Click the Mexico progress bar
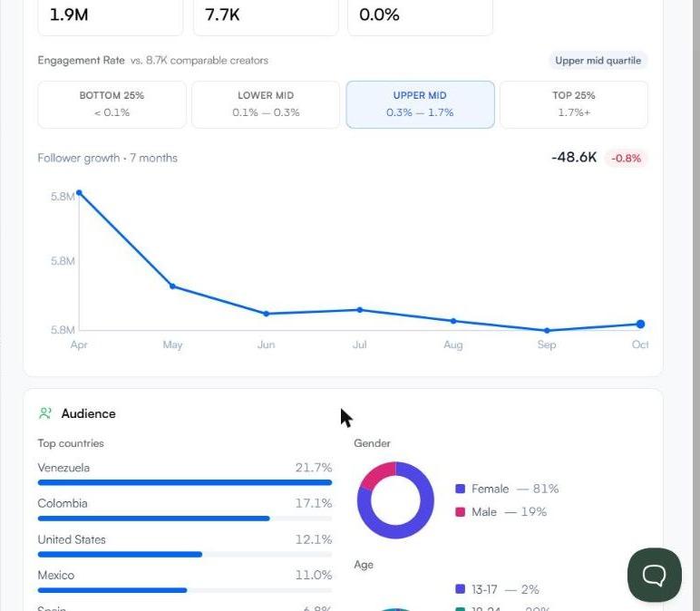700x611 pixels. point(185,590)
